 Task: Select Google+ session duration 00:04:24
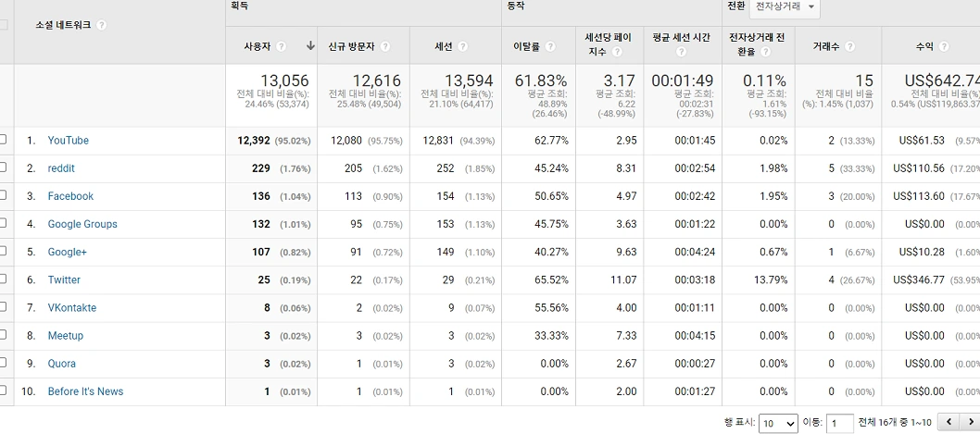(x=696, y=253)
